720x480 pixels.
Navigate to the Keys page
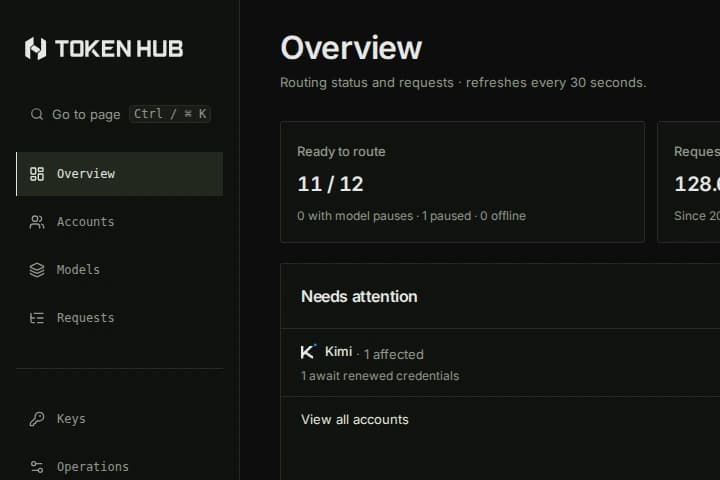point(119,419)
